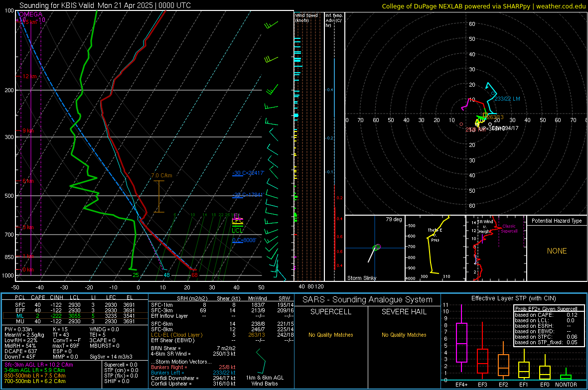Screen dimensions: 588x390
Task: Click the surface temperature 68 label
Action: 194,275
